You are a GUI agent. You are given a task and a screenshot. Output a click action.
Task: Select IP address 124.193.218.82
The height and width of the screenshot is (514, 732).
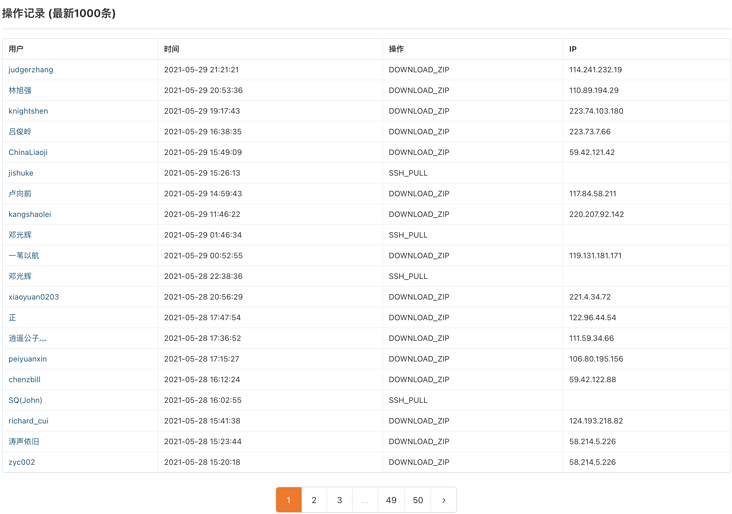pyautogui.click(x=596, y=421)
